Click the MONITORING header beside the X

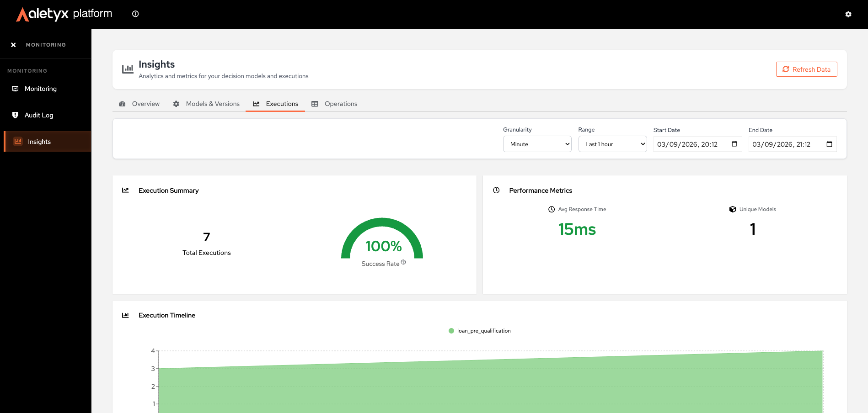click(46, 45)
